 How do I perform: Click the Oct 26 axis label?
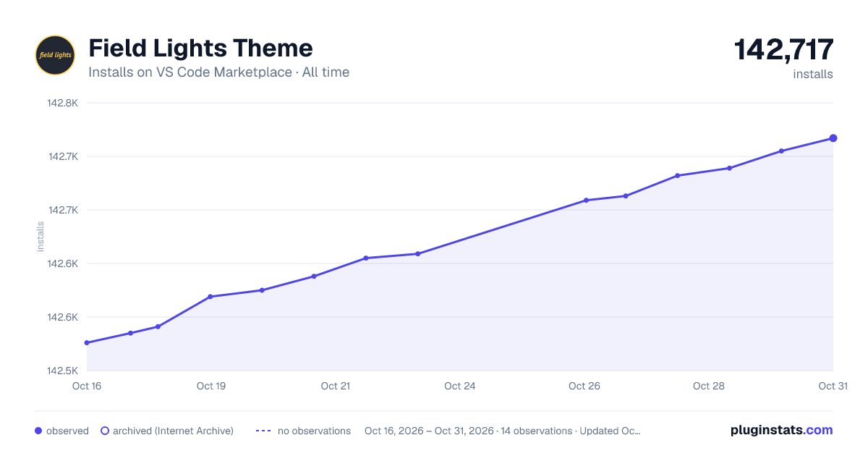pyautogui.click(x=584, y=386)
